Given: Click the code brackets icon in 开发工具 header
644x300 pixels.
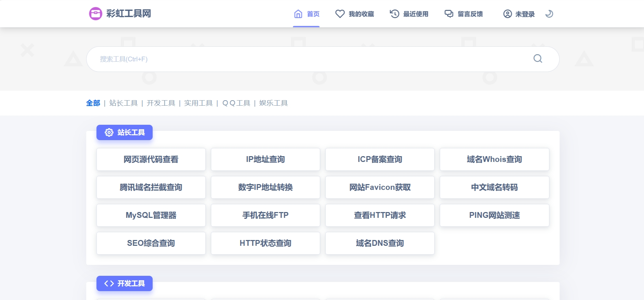Looking at the screenshot, I should tap(109, 283).
